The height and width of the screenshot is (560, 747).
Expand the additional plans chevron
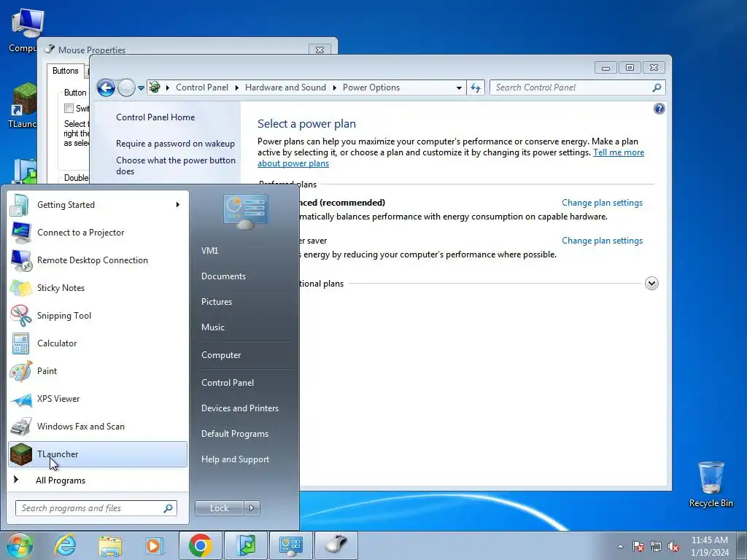pyautogui.click(x=651, y=284)
